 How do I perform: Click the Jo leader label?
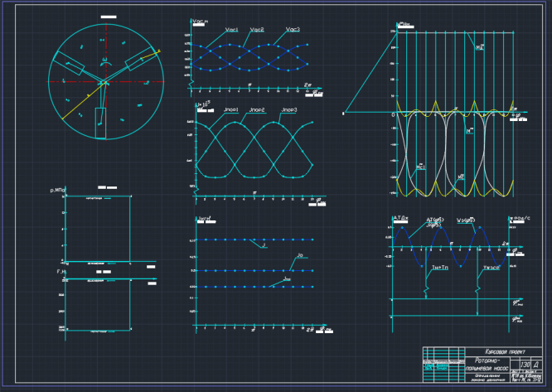pyautogui.click(x=299, y=255)
